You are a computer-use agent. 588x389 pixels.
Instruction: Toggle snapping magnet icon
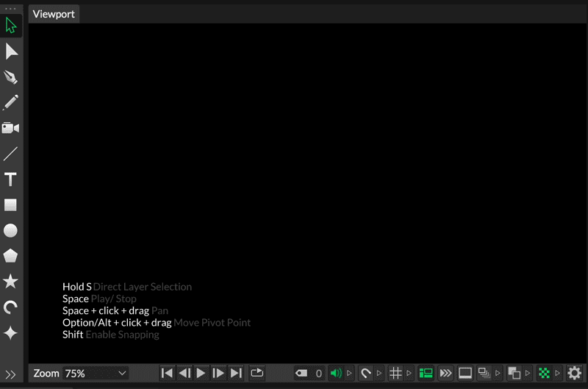click(365, 374)
